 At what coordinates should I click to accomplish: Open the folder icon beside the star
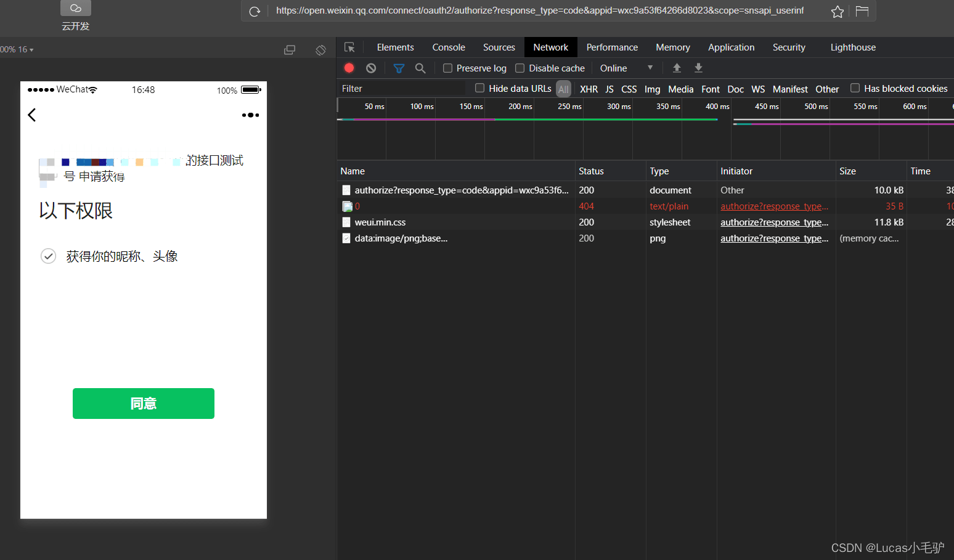pos(862,11)
